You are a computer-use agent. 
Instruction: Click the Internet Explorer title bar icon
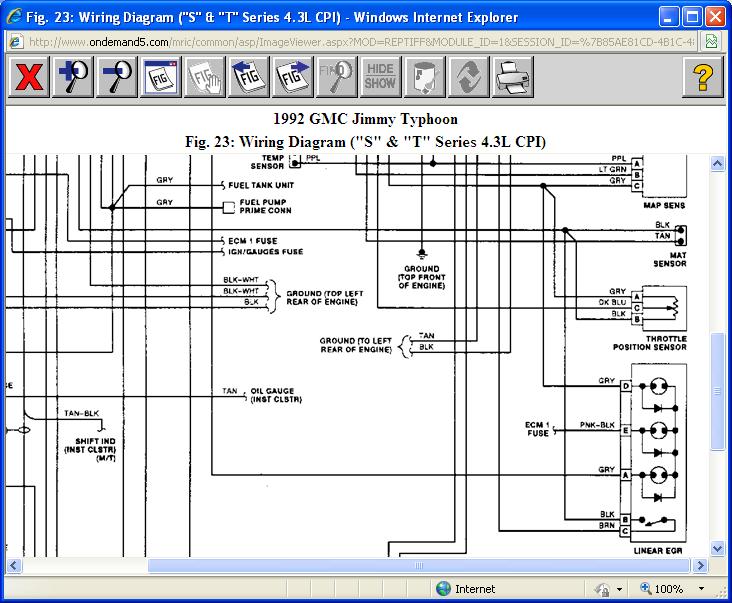click(x=12, y=17)
